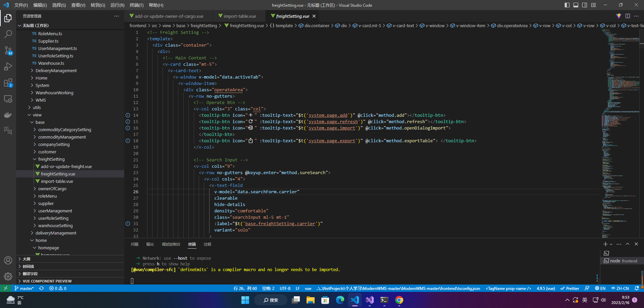
Task: Expand the WarehouseWorking folder
Action: coord(54,93)
